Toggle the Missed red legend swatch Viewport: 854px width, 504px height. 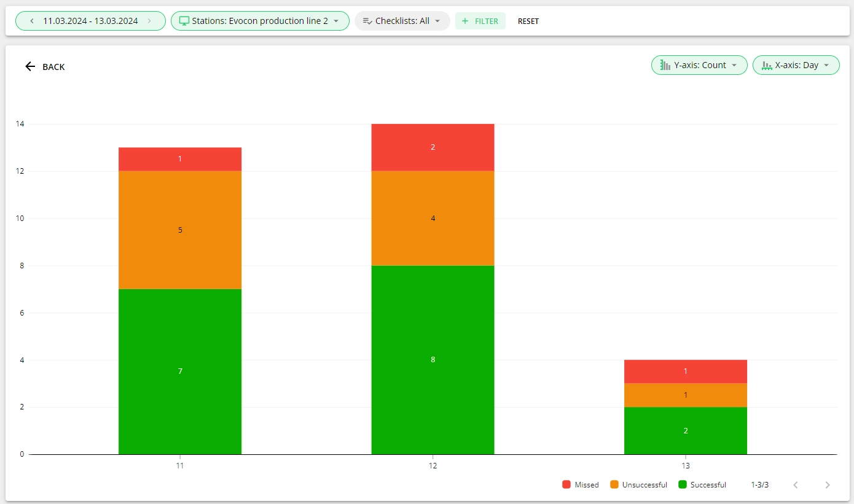[x=566, y=485]
